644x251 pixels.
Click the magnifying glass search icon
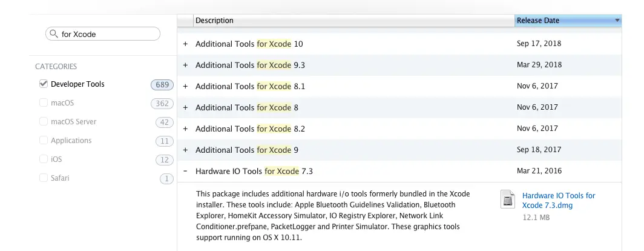tap(53, 34)
